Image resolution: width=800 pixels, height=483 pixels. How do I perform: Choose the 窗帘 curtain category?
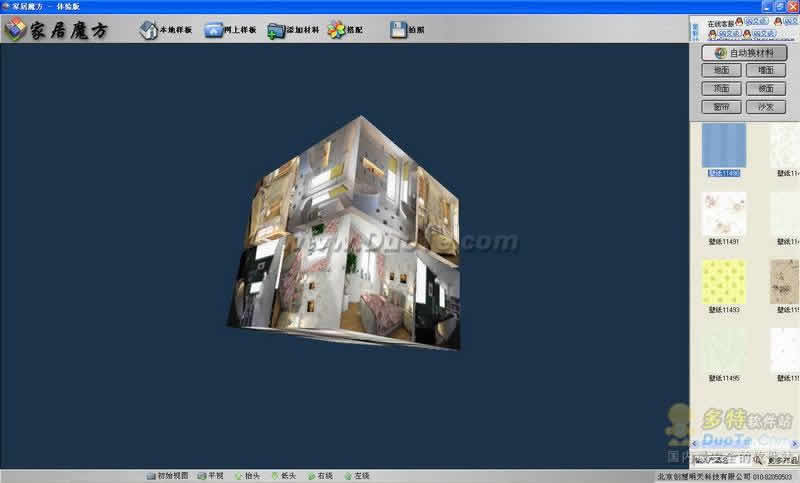(x=721, y=107)
